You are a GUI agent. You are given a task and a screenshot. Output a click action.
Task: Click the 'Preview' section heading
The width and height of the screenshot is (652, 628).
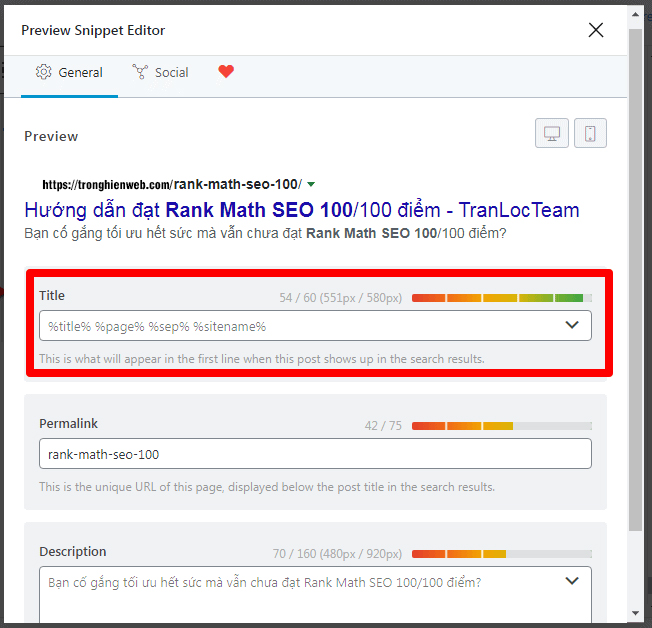coord(51,136)
